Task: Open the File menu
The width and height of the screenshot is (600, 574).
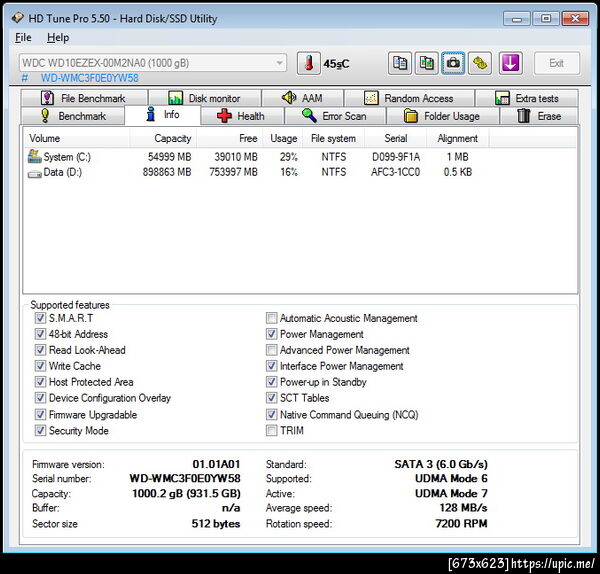Action: (x=23, y=38)
